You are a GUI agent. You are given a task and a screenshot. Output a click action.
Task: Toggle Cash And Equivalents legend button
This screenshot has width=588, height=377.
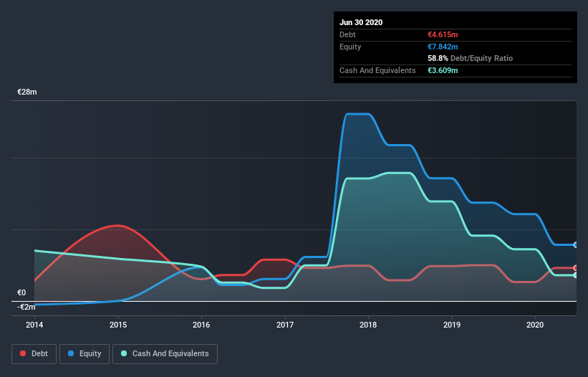pos(165,354)
